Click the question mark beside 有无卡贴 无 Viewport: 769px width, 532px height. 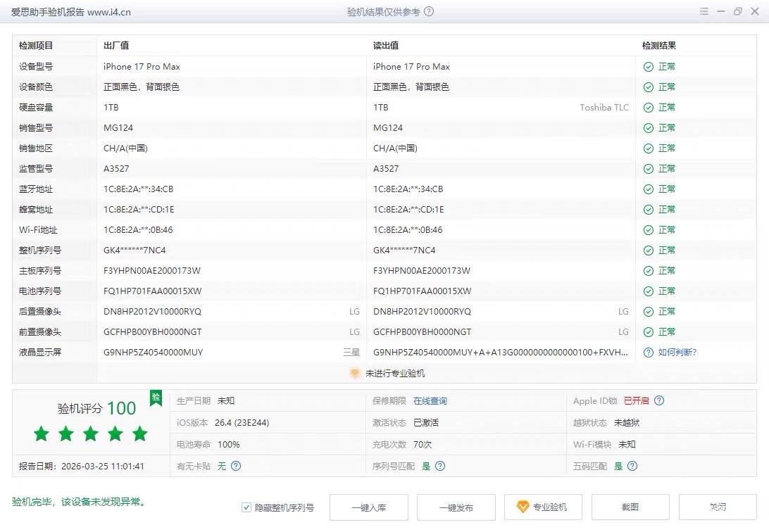pos(237,466)
